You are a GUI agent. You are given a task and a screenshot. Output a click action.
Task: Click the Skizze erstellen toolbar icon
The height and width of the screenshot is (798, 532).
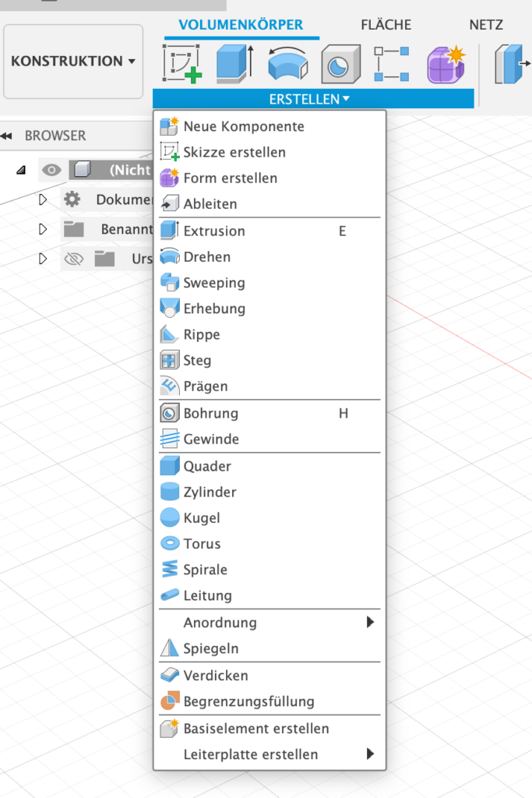click(x=182, y=64)
